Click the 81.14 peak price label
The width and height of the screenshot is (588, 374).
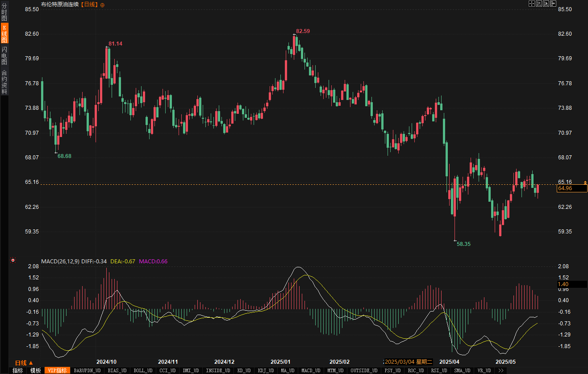coord(115,44)
